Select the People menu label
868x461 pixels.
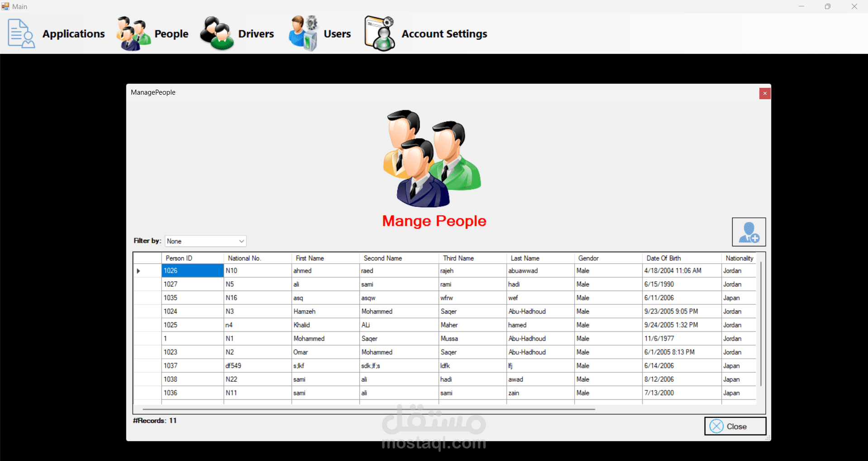click(x=172, y=34)
